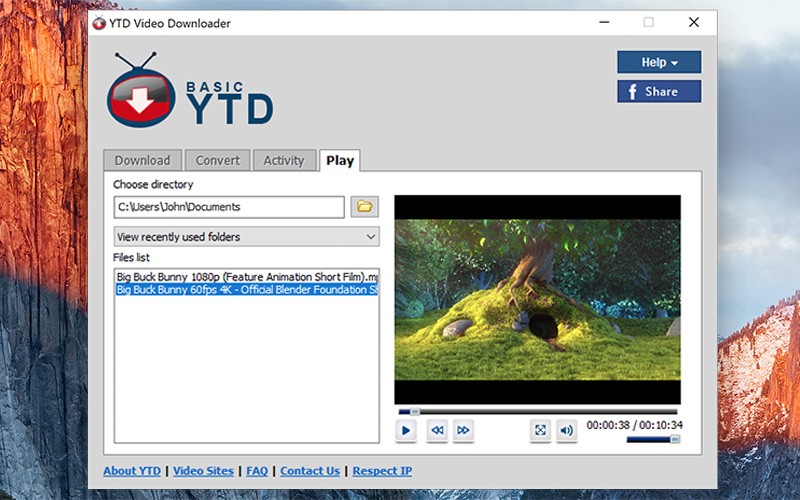800x500 pixels.
Task: Click the play button under the video
Action: (x=406, y=430)
